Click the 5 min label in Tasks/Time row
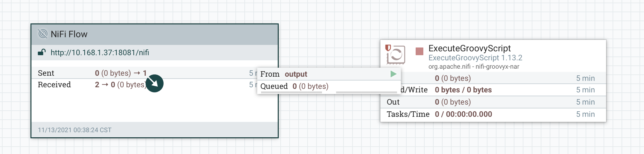 click(x=585, y=114)
